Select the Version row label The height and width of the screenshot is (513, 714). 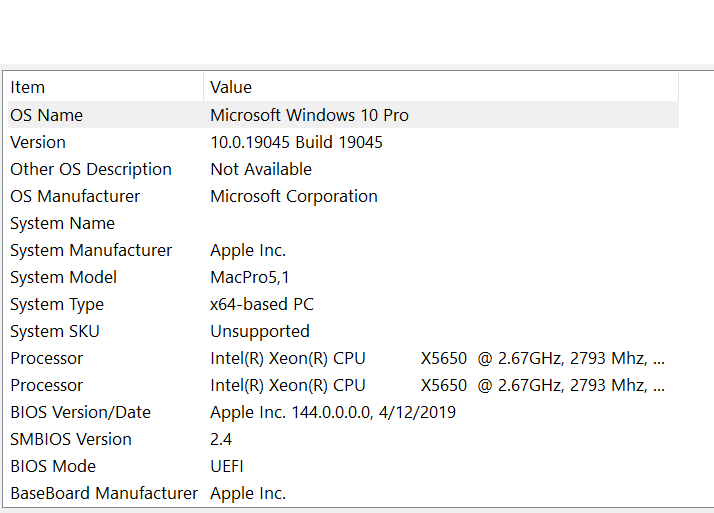[x=38, y=142]
